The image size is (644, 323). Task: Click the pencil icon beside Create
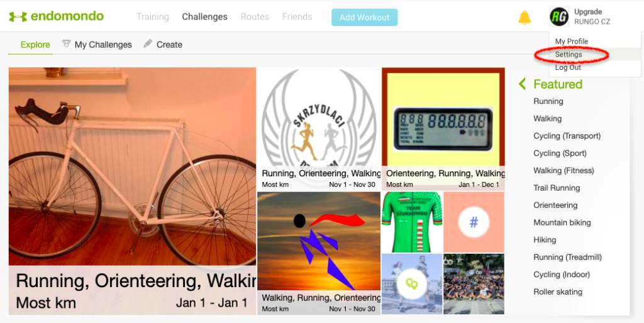click(x=148, y=43)
